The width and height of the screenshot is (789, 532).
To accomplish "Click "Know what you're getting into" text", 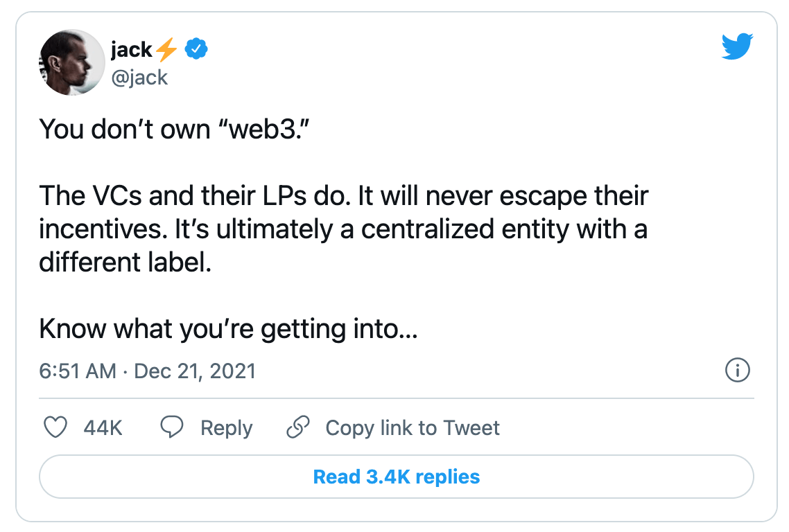I will pyautogui.click(x=228, y=328).
